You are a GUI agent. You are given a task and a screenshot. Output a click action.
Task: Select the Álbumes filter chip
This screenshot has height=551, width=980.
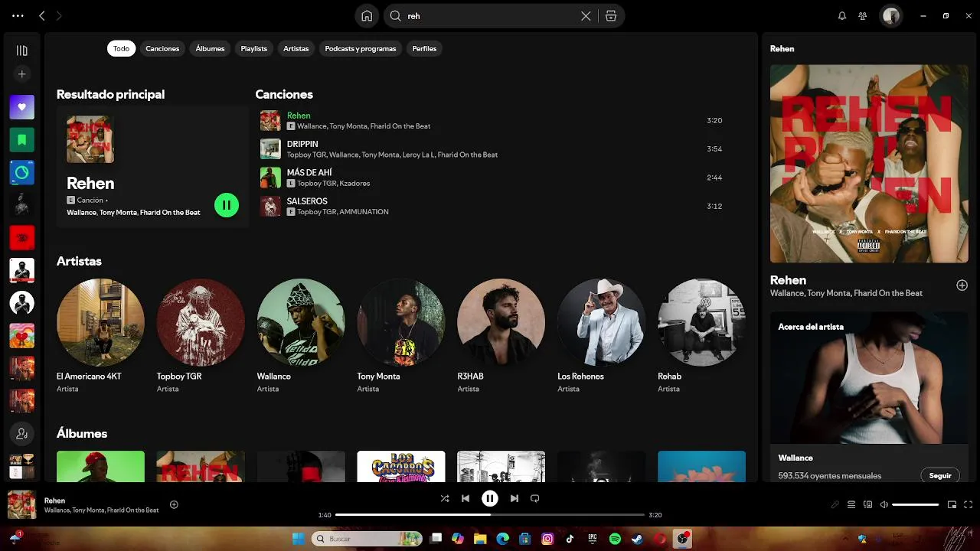pos(210,48)
